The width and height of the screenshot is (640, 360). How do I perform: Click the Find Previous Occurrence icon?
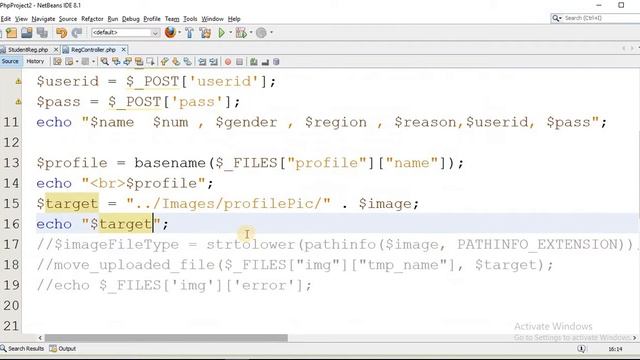[x=116, y=62]
